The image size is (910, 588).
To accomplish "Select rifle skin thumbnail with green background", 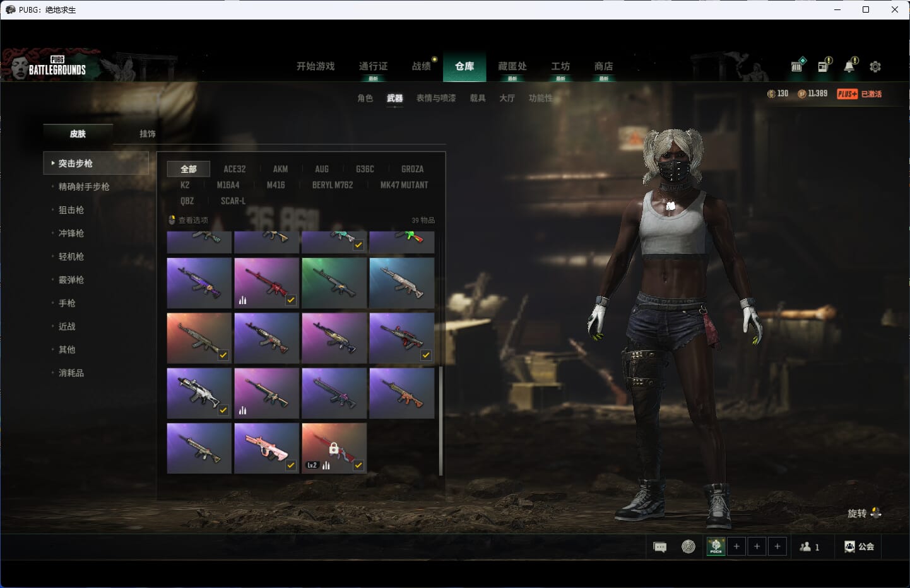I will [334, 283].
